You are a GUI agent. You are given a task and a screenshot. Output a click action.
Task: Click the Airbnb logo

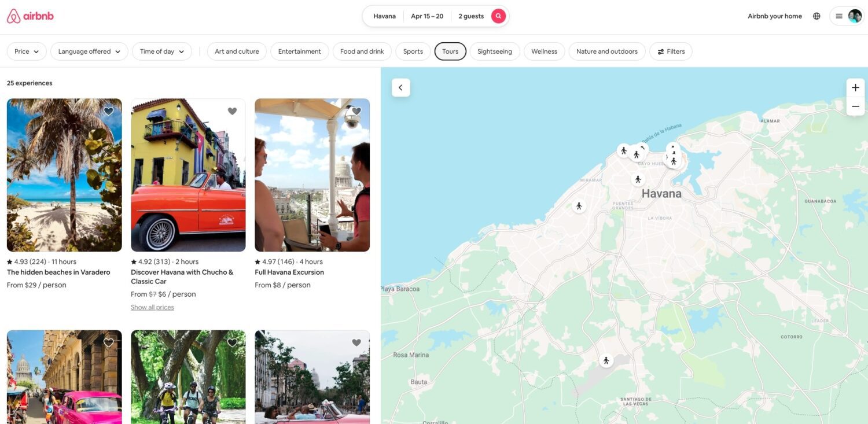[x=30, y=16]
